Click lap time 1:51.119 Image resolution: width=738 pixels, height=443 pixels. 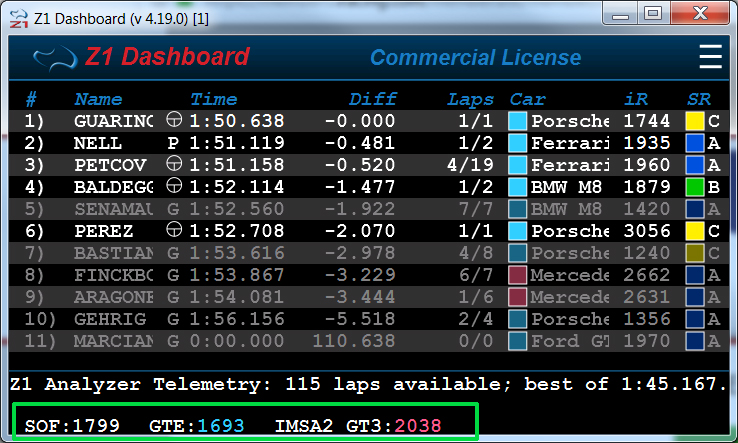click(x=237, y=143)
